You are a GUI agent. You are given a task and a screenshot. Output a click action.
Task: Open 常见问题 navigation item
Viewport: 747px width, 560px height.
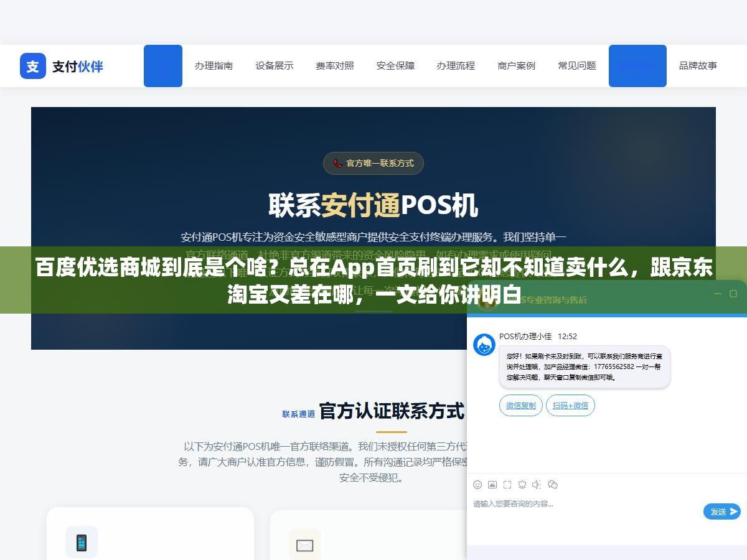click(577, 66)
